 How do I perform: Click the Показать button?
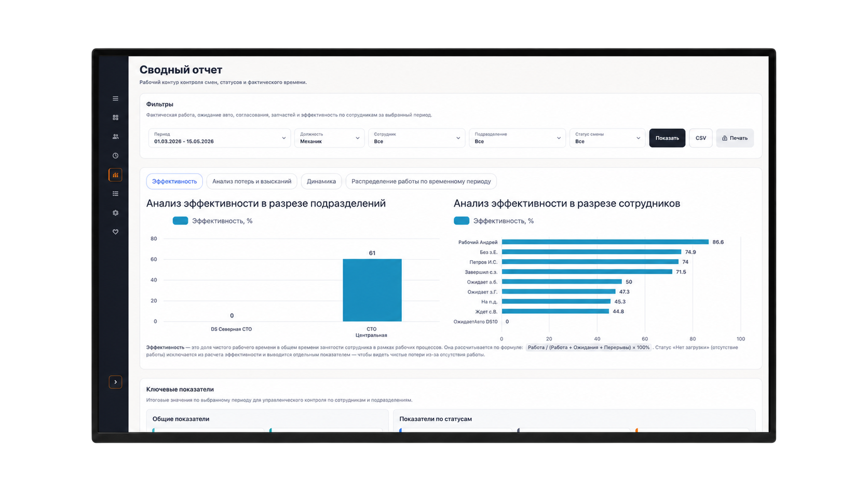pyautogui.click(x=667, y=138)
